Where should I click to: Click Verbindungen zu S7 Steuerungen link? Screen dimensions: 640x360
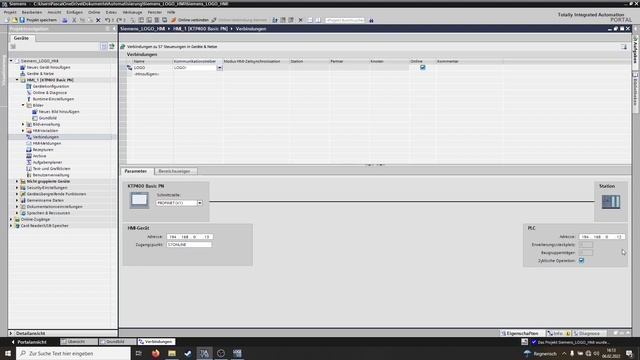172,47
